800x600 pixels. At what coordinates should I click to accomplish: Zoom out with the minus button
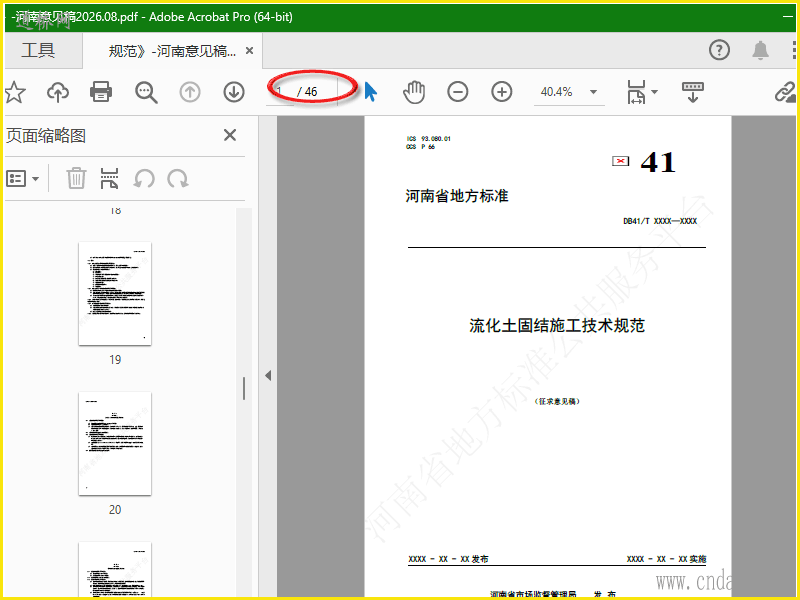(458, 92)
